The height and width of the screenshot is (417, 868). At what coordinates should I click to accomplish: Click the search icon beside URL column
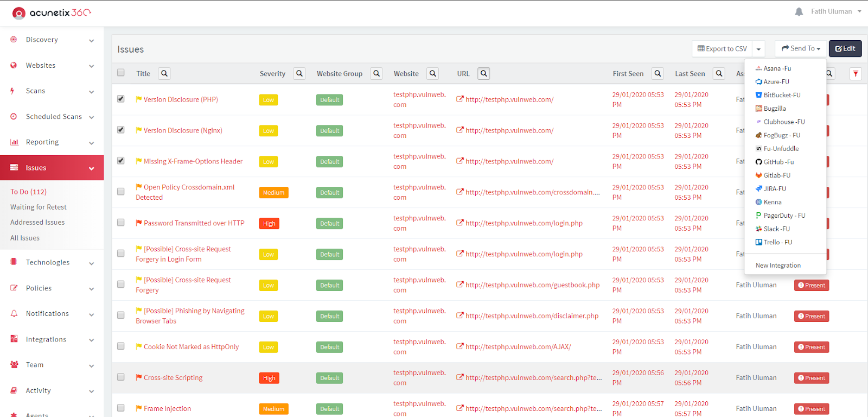pos(484,73)
